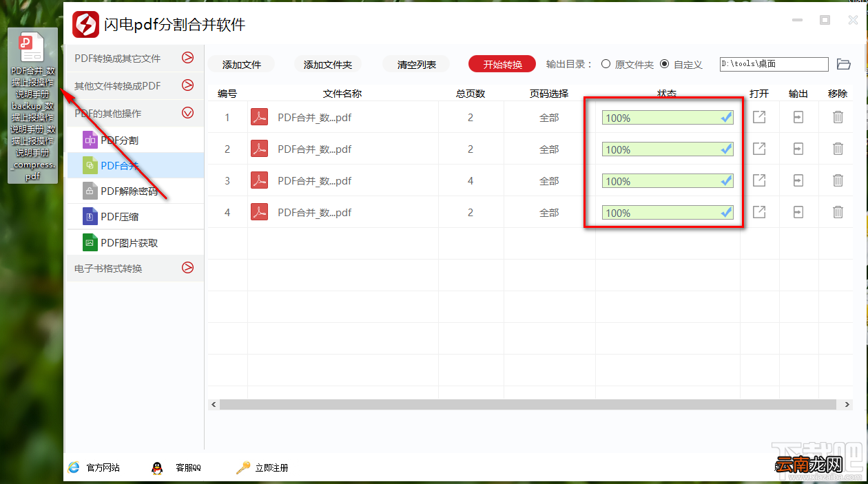Click the output path input field

(774, 64)
